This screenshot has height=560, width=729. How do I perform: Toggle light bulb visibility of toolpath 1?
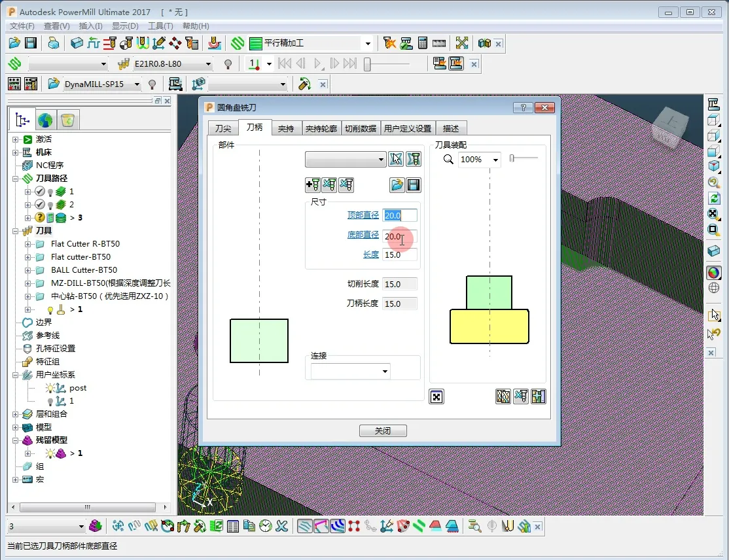click(x=50, y=192)
